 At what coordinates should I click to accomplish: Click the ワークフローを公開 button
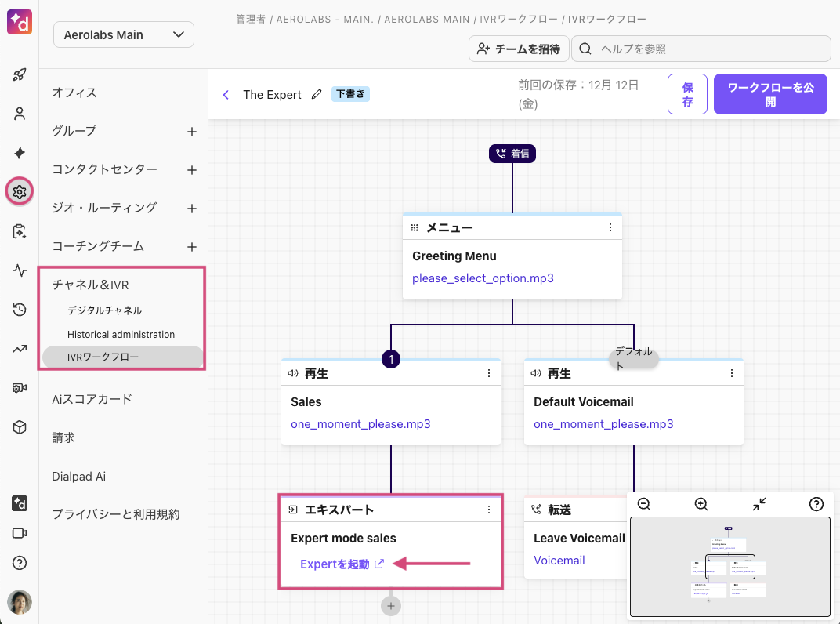769,95
